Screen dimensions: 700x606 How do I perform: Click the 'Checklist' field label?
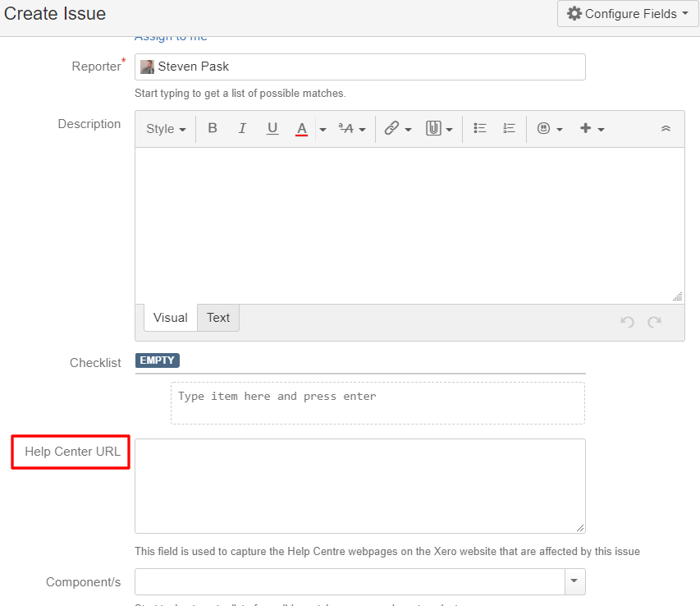[95, 363]
